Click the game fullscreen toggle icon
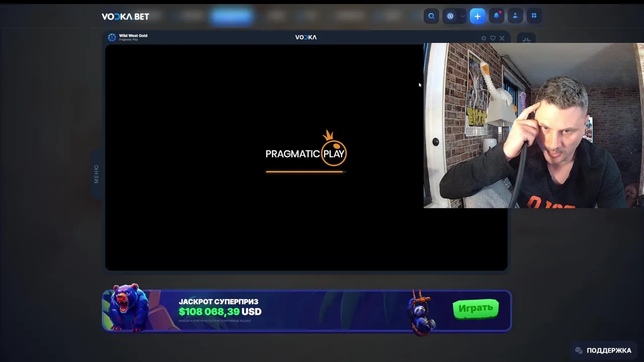Screen dimensions: 644x362 (x=484, y=38)
